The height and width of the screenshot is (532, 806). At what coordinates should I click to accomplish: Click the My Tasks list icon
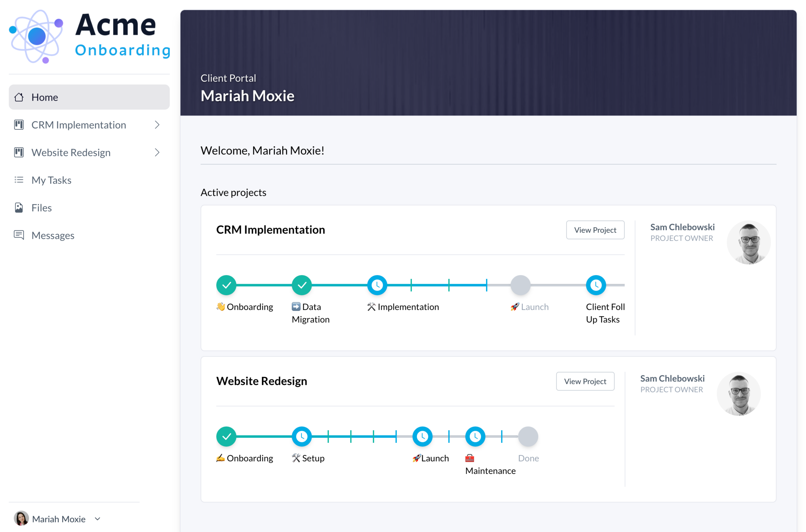tap(19, 180)
